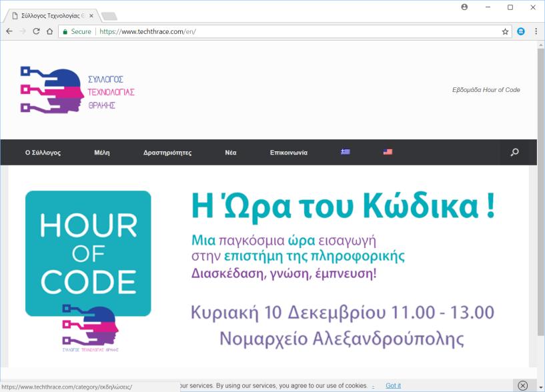
Task: Open the Chrome three-dot menu
Action: click(536, 31)
